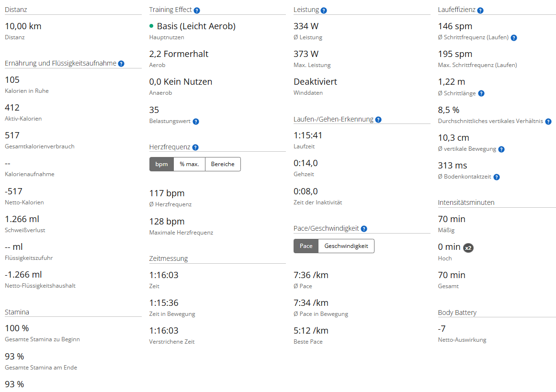This screenshot has height=392, width=556.
Task: Click green dot beside Basis (Leicht Aerob)
Action: pyautogui.click(x=151, y=26)
